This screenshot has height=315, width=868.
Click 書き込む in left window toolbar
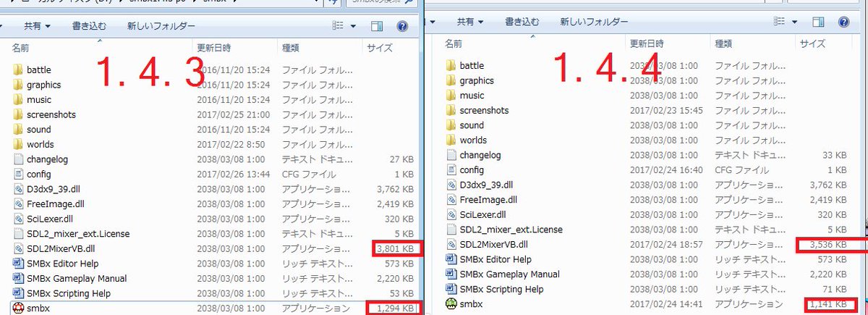coord(90,26)
